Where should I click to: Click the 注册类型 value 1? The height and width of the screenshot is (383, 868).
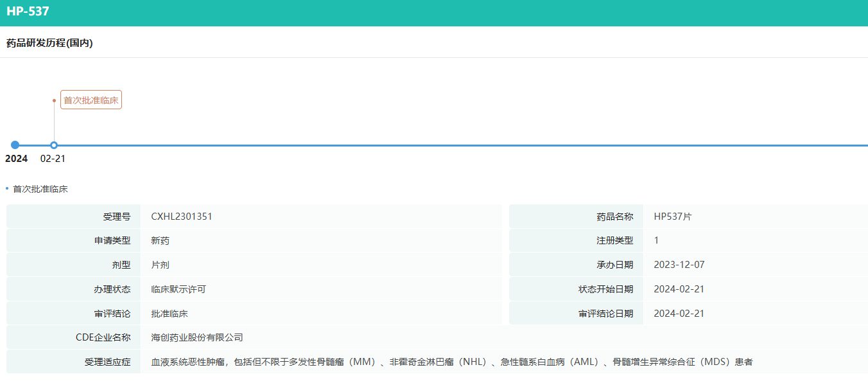[x=656, y=240]
